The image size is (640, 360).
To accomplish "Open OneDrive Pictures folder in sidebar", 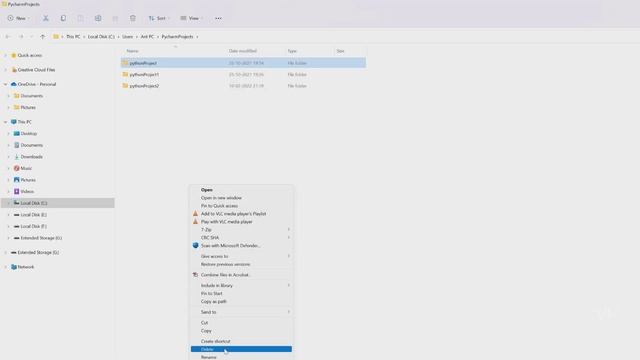I will 28,107.
